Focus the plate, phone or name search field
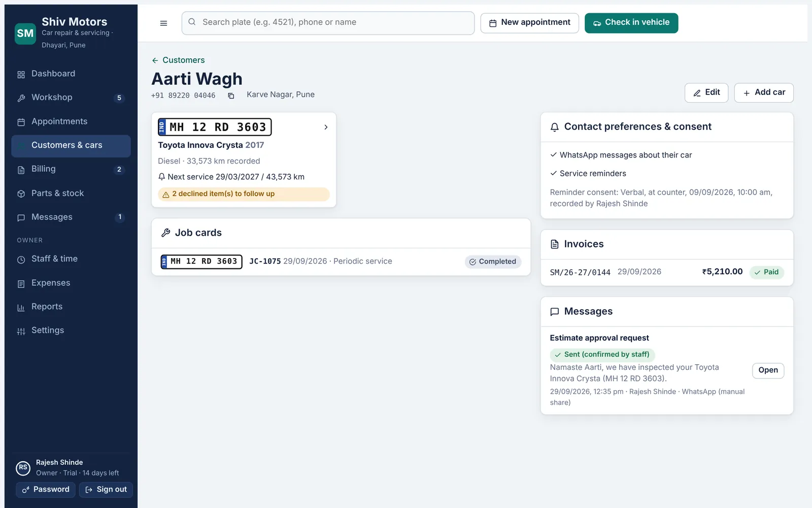The image size is (812, 508). coord(328,23)
